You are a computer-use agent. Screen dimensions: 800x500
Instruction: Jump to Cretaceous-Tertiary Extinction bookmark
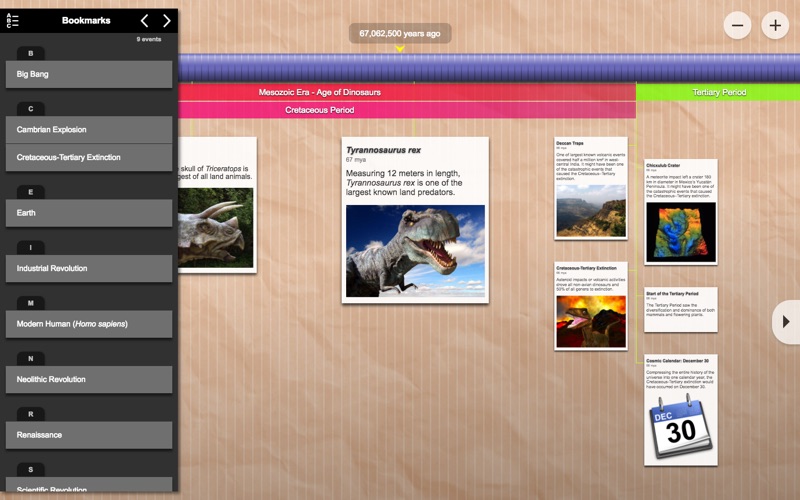tap(89, 157)
